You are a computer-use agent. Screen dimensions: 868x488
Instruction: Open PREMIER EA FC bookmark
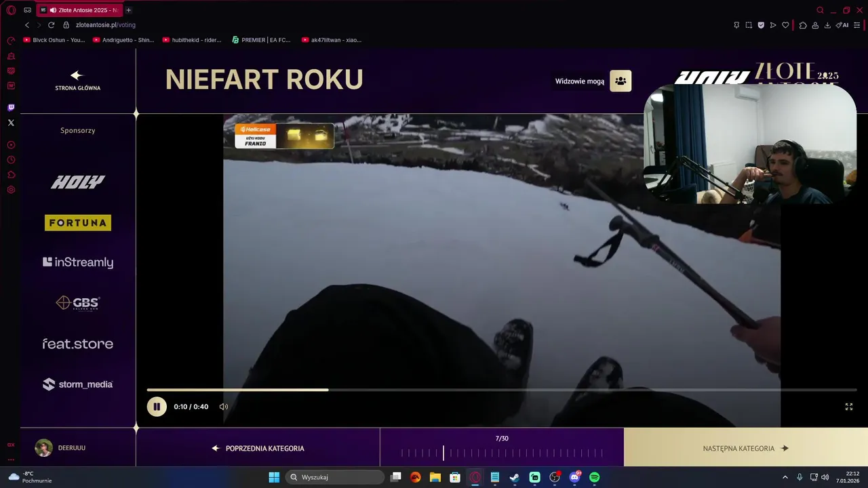coord(261,40)
